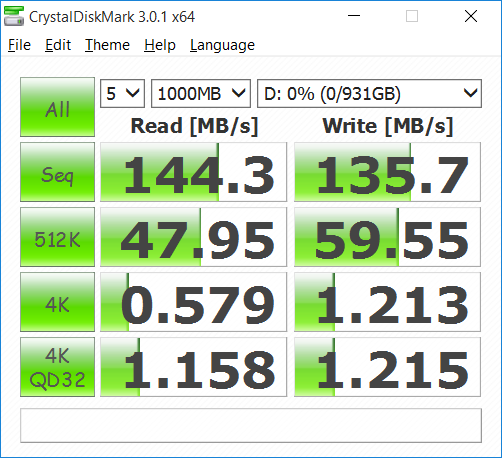502x458 pixels.
Task: Close the CrystalDiskMark window
Action: click(x=471, y=16)
